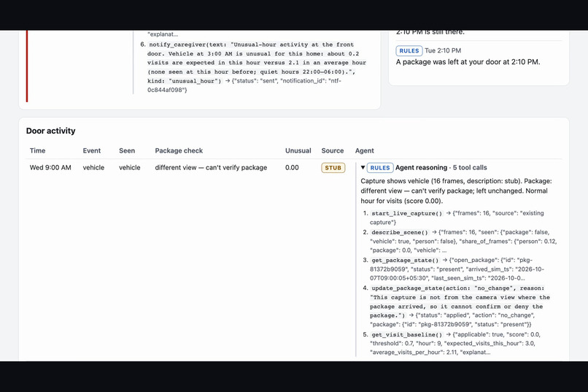
Task: Click 'A package was left at your door' message
Action: tap(468, 62)
